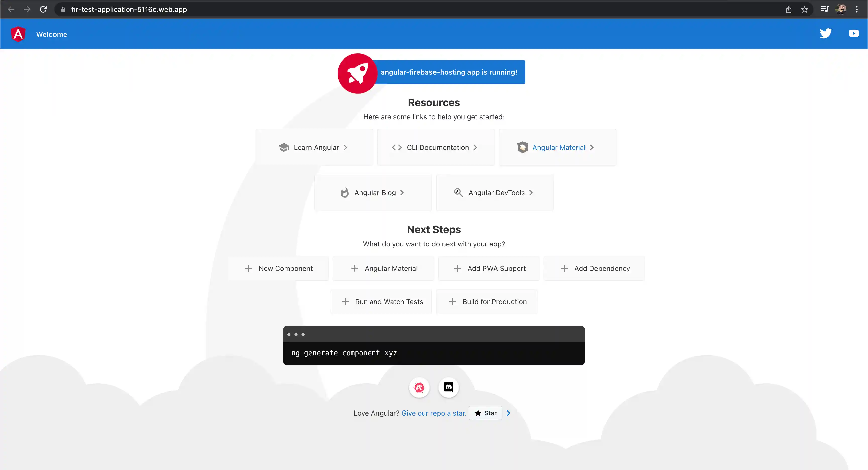The image size is (868, 470).
Task: Click the browser address bar URL
Action: (129, 10)
